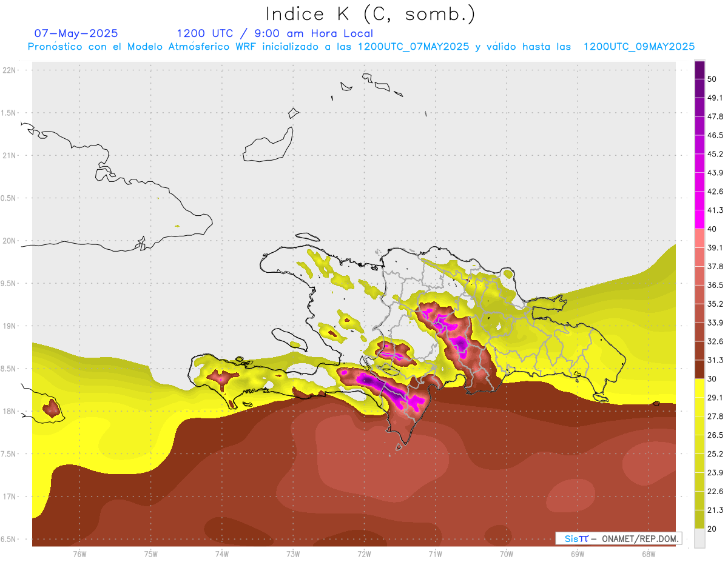728x562 pixels.
Task: Select the "75W" longitude axis label
Action: click(x=150, y=554)
